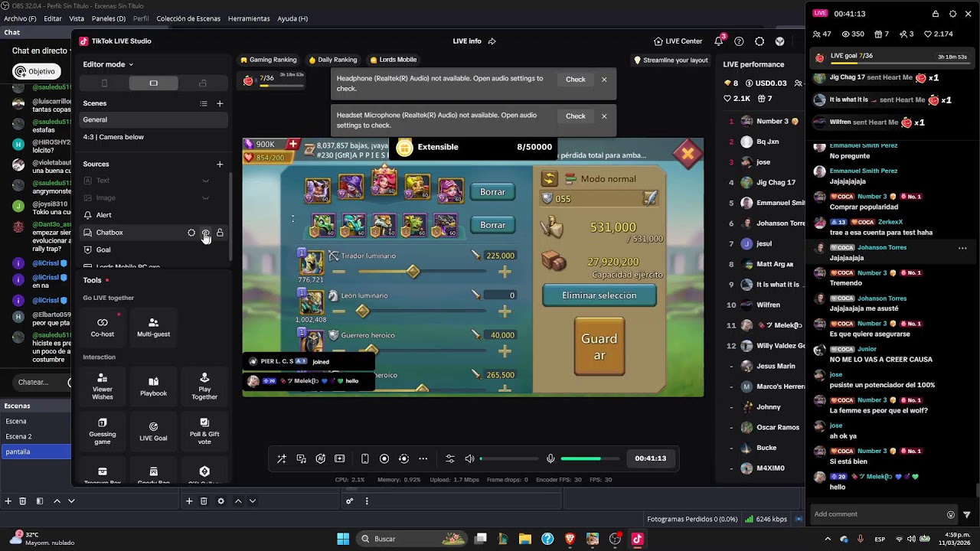Open OBS Herramientas menu

coord(249,18)
